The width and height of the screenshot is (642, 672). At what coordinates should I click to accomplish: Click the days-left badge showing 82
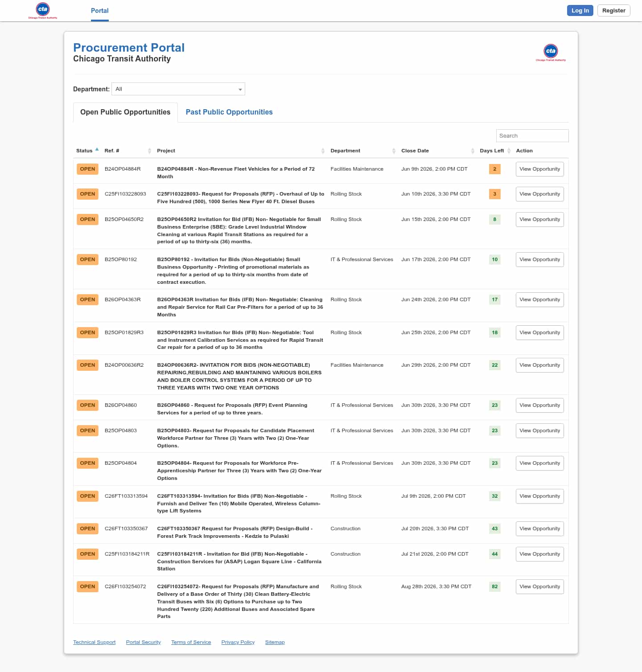(x=494, y=587)
